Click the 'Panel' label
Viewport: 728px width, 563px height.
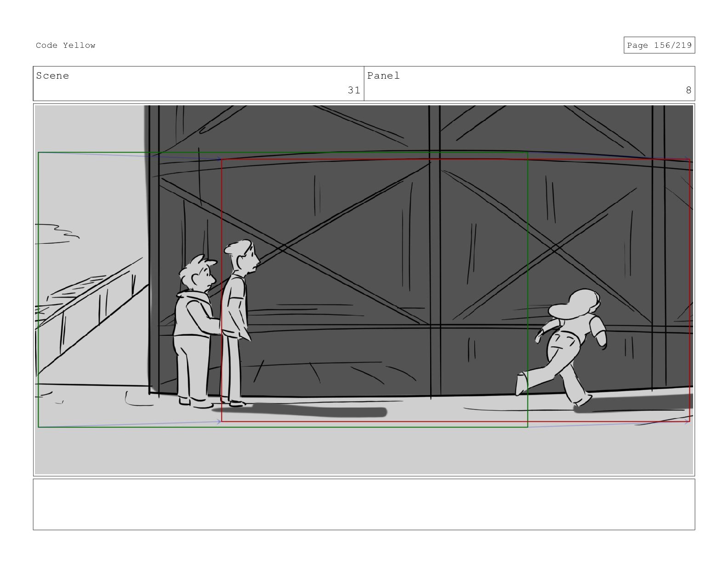click(x=383, y=75)
